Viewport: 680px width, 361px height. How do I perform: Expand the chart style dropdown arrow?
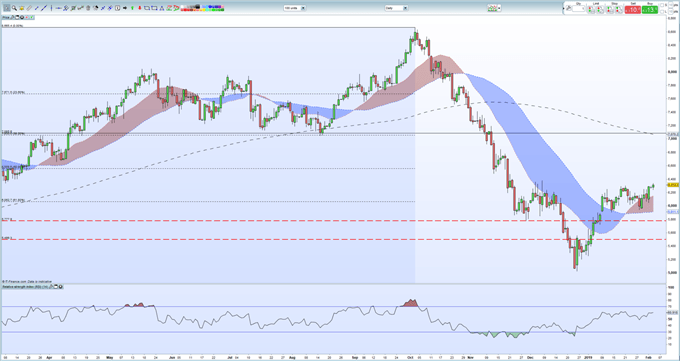click(x=499, y=8)
